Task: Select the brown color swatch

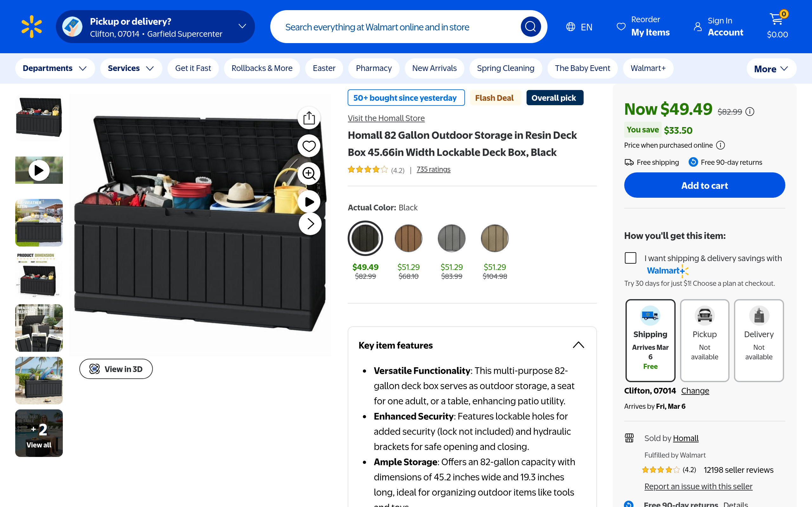Action: [x=408, y=238]
